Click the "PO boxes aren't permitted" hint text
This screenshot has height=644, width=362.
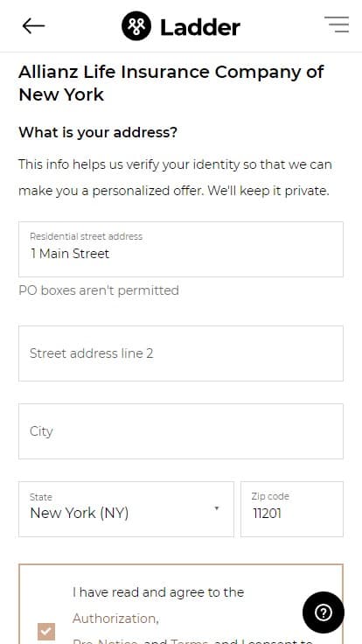click(x=99, y=290)
